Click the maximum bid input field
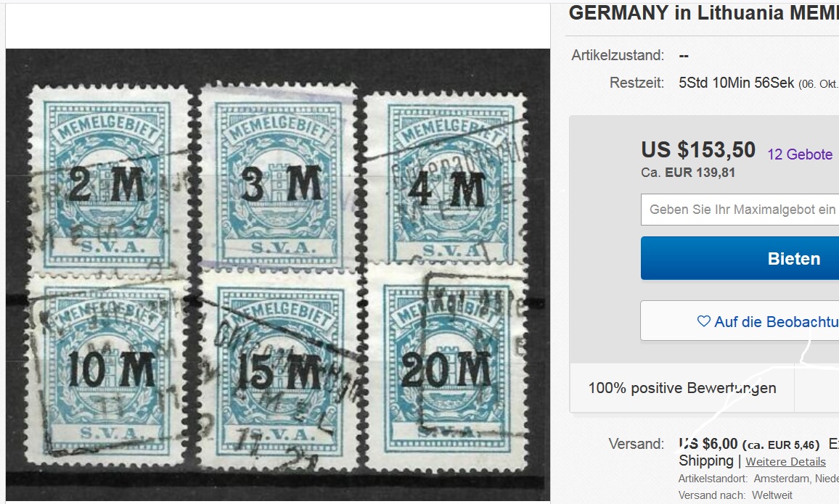Image resolution: width=839 pixels, height=504 pixels. click(x=740, y=210)
